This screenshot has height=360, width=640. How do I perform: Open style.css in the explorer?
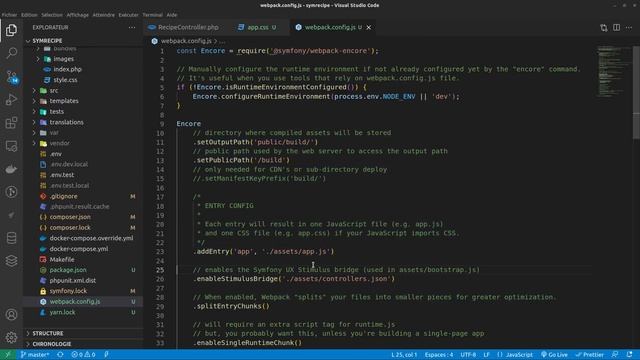(x=65, y=80)
